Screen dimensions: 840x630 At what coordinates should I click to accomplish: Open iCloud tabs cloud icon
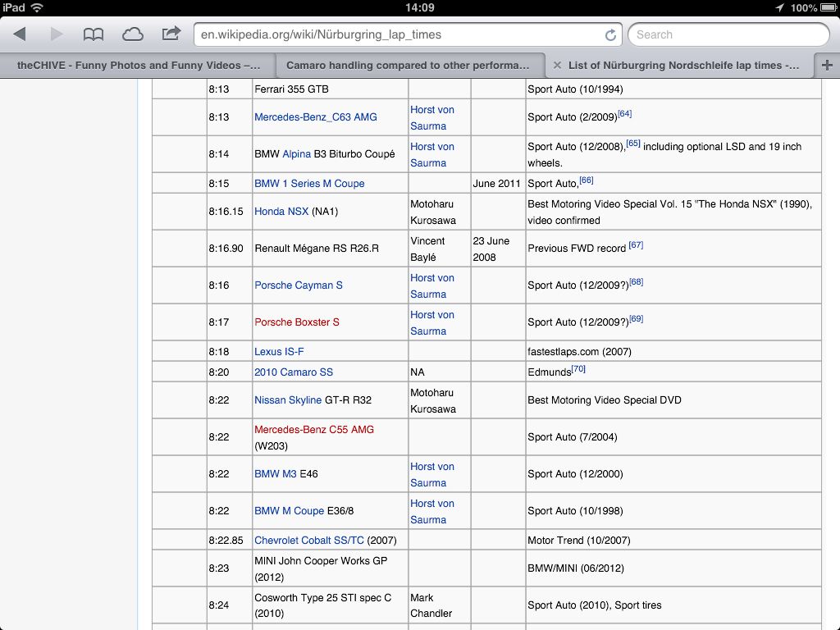tap(132, 34)
